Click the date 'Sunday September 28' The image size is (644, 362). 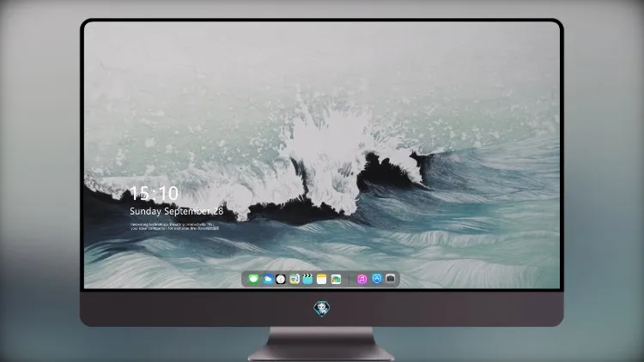[177, 211]
